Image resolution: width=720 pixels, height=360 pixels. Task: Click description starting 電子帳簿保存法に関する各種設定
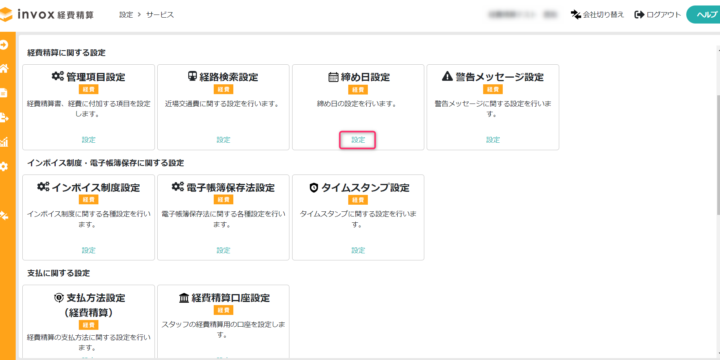(223, 219)
